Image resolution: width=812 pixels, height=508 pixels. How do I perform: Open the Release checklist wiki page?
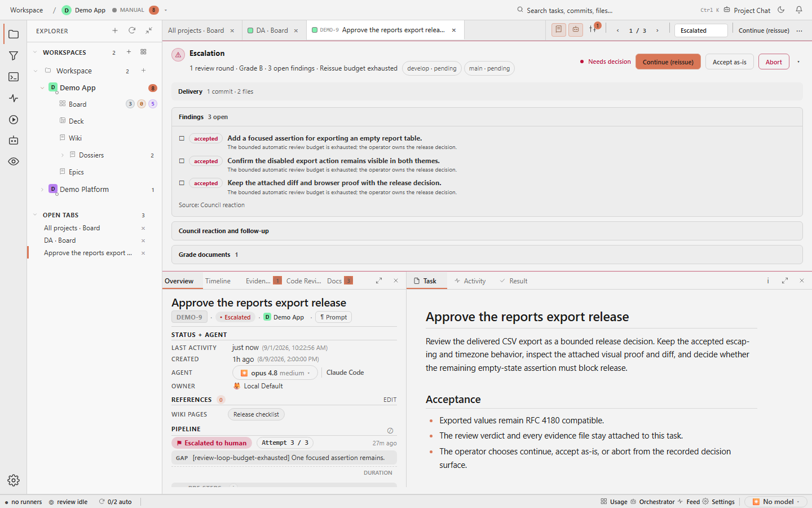pos(256,414)
